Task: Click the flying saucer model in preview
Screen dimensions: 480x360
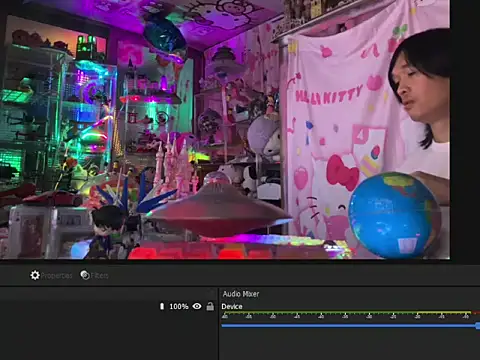Action: pyautogui.click(x=217, y=208)
